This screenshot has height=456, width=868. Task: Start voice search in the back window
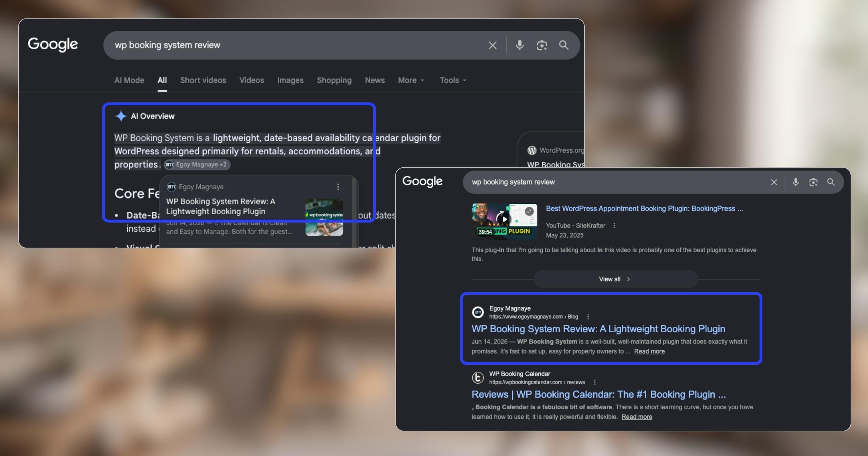point(520,45)
